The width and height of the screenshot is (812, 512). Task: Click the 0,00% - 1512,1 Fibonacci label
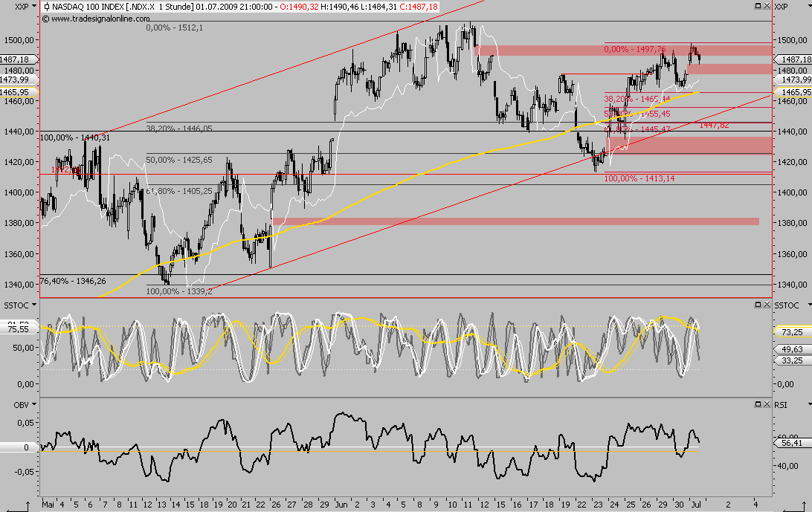click(175, 27)
